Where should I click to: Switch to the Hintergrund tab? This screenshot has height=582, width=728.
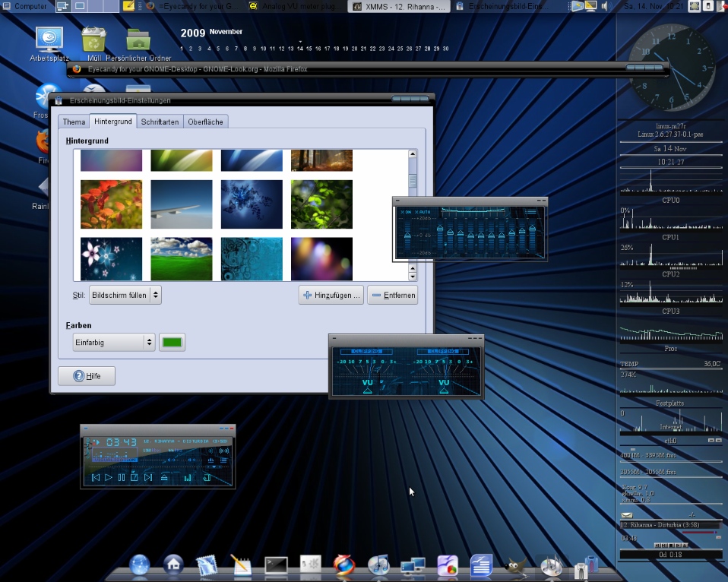pyautogui.click(x=112, y=121)
